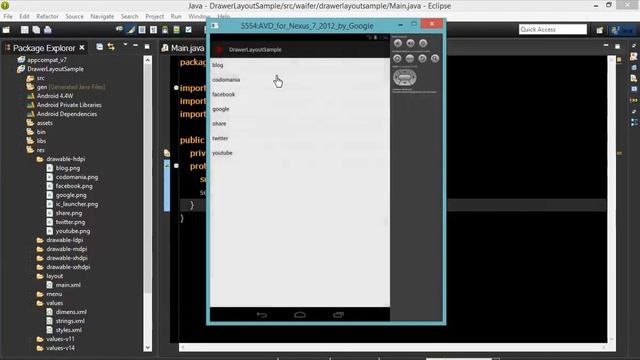Click Package Explorer scrollbar down arrow
This screenshot has height=360, width=640.
pos(148,347)
